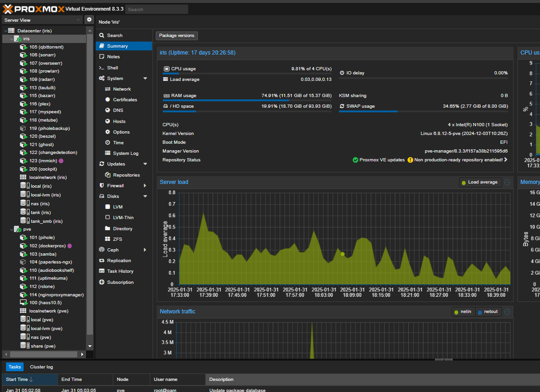Screen dimensions: 540x392
Task: Click the Proxmox logo
Action: [33, 9]
